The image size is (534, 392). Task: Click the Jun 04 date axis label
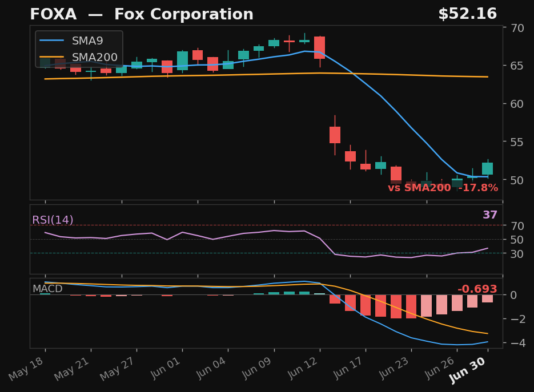[x=211, y=368]
